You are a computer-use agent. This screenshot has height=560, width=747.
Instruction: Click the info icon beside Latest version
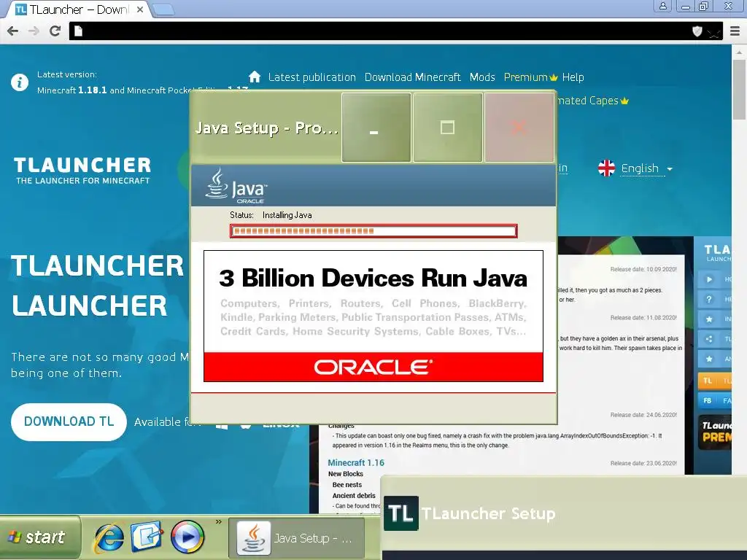pos(20,82)
